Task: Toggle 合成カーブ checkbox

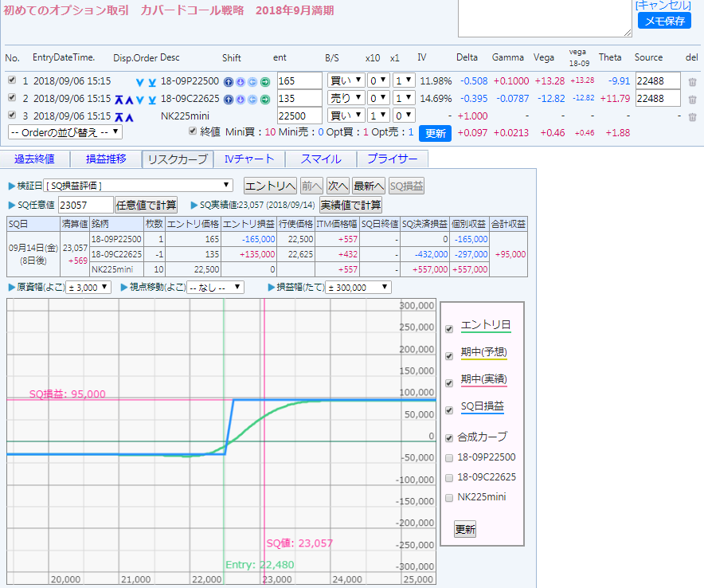Action: tap(449, 438)
